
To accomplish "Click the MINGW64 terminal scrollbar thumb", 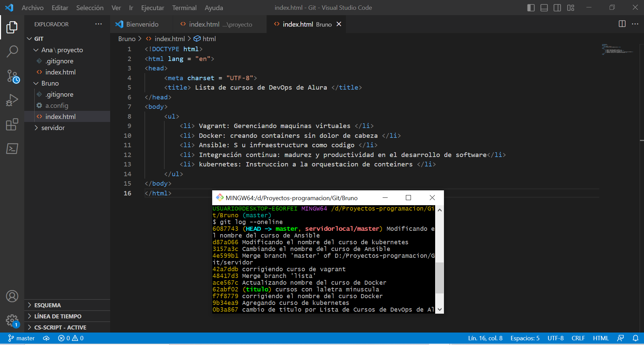I will click(439, 278).
